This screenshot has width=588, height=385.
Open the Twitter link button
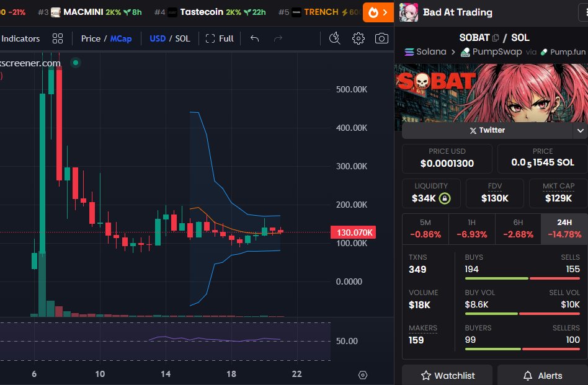tap(487, 130)
